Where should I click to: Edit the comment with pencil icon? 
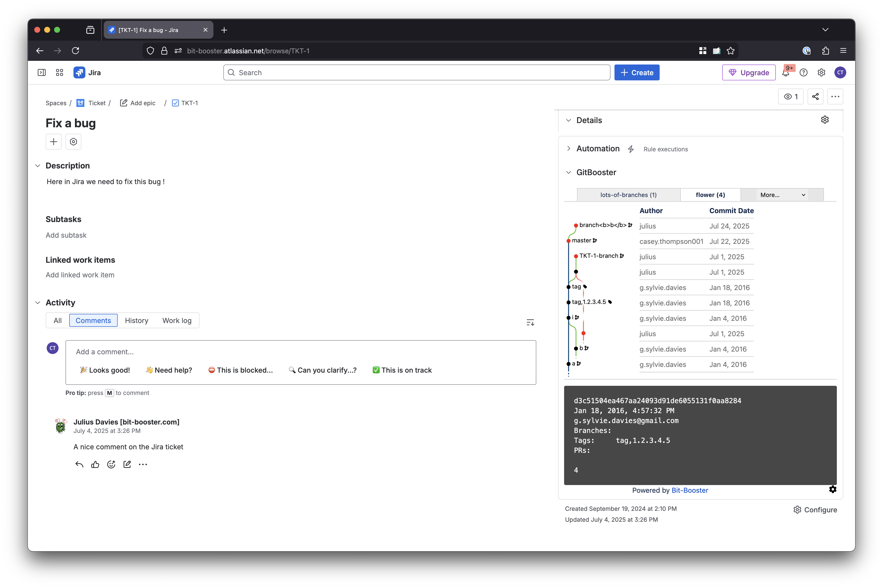[127, 464]
